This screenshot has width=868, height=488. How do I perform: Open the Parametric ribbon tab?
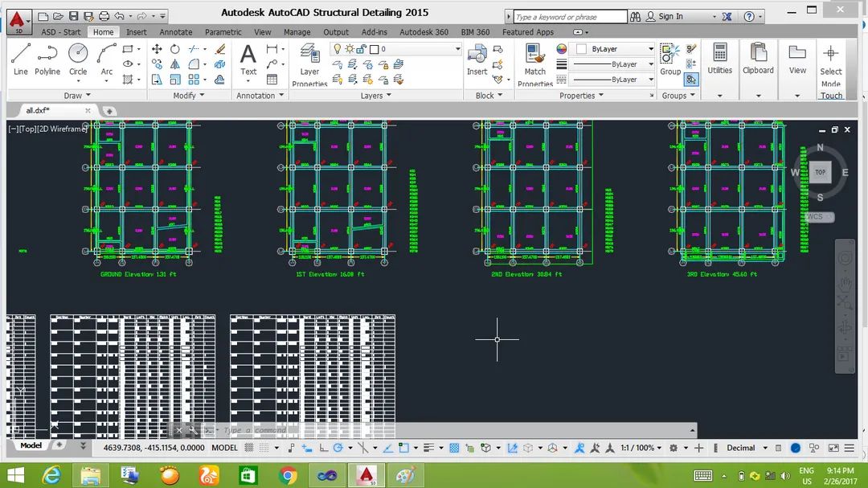pos(223,32)
